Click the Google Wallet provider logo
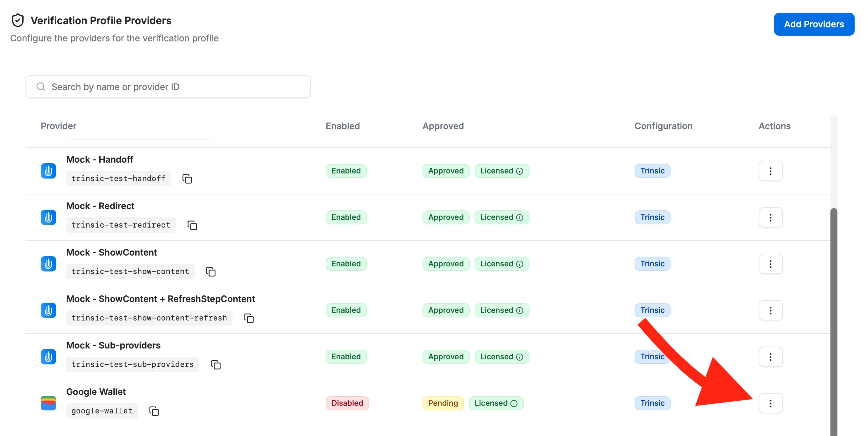This screenshot has width=868, height=436. tap(48, 403)
